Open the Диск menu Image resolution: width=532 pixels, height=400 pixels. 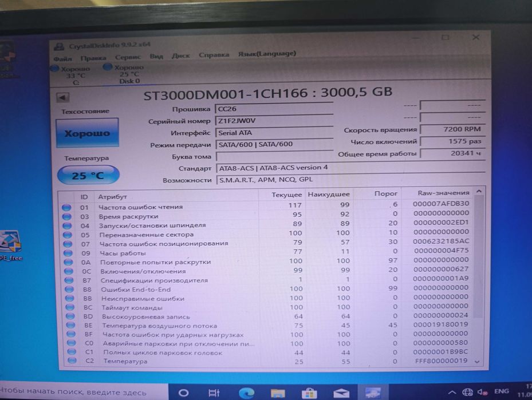[x=181, y=56]
